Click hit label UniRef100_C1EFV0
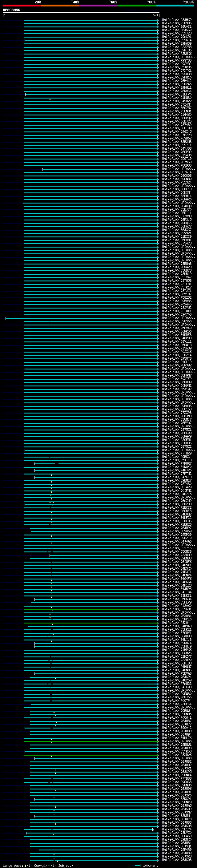Viewport: 197px width, 868px height. pyautogui.click(x=176, y=94)
